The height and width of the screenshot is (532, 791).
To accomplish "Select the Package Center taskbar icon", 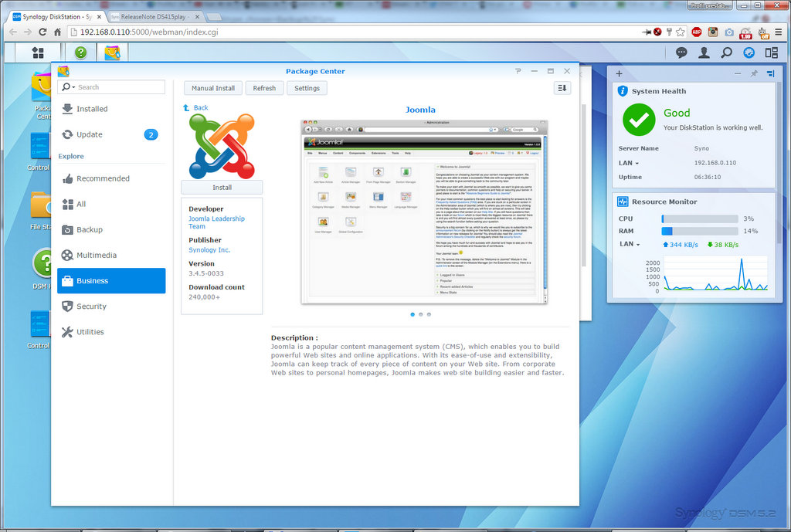I will (112, 53).
